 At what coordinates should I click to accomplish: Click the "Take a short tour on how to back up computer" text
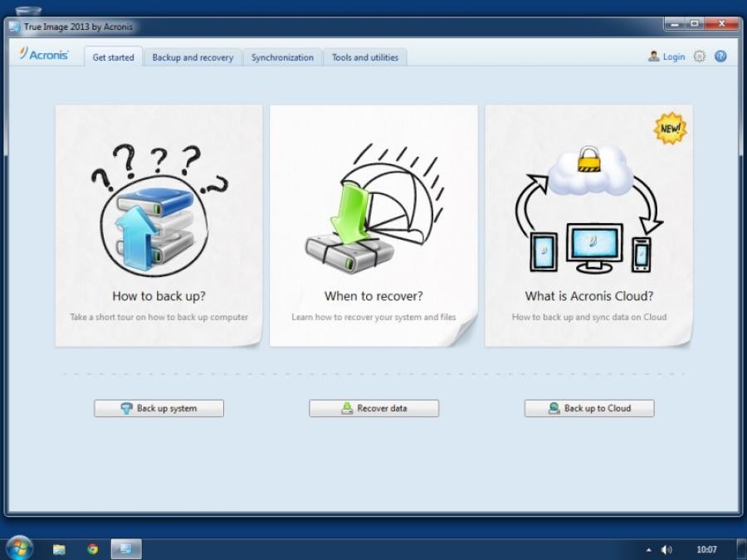coord(159,317)
